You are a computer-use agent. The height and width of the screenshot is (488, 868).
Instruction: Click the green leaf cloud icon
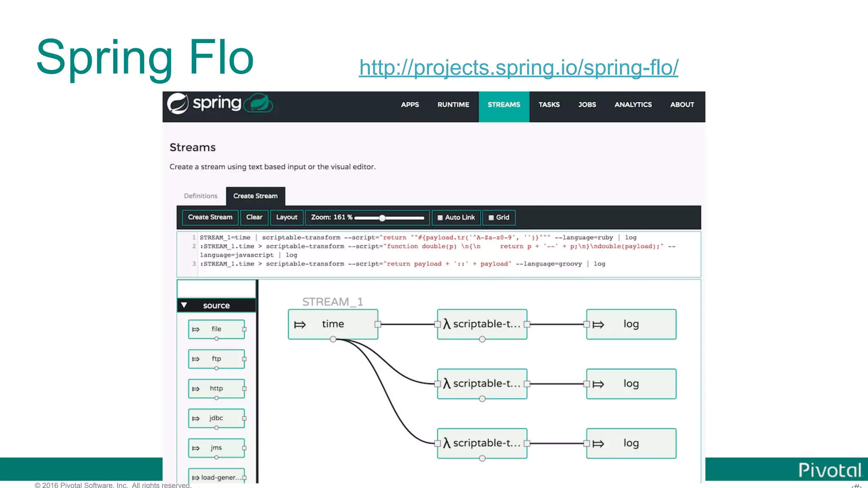click(259, 103)
